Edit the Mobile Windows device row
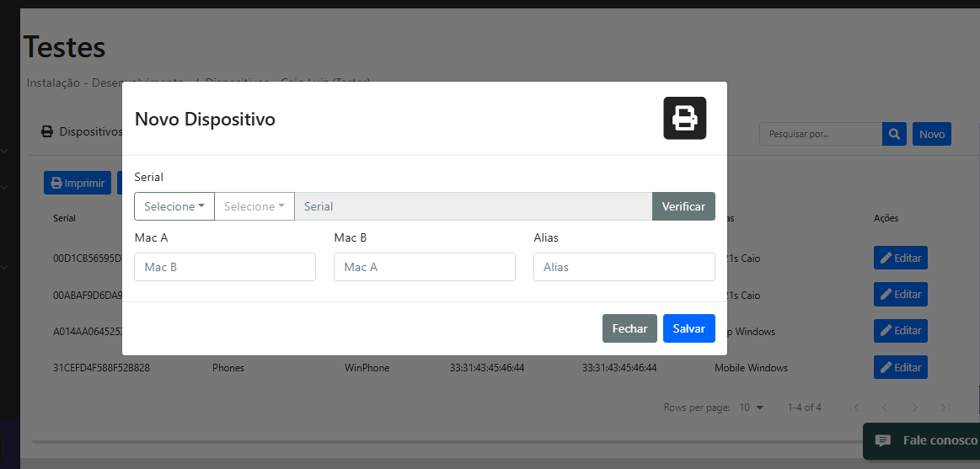The image size is (980, 469). coord(900,367)
